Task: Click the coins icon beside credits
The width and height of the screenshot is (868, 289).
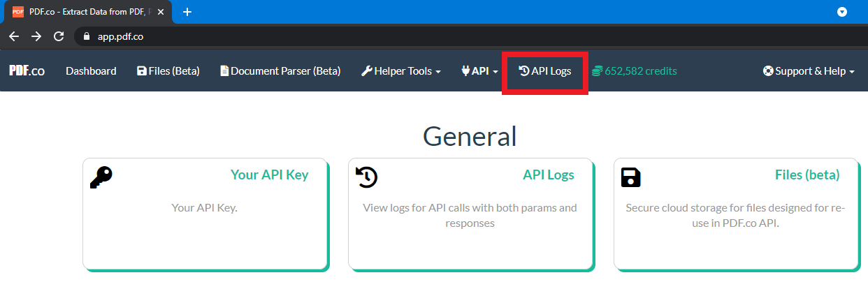Action: (x=597, y=71)
